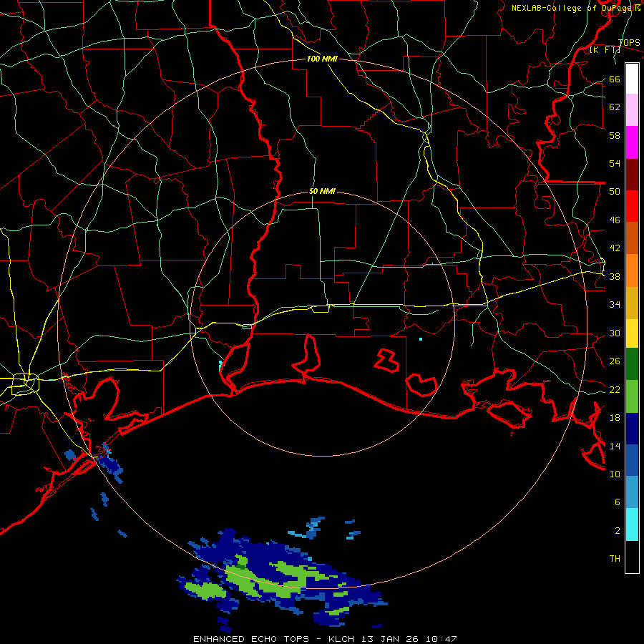Click the 6 legend scale value
This screenshot has width=644, height=644.
pyautogui.click(x=618, y=502)
